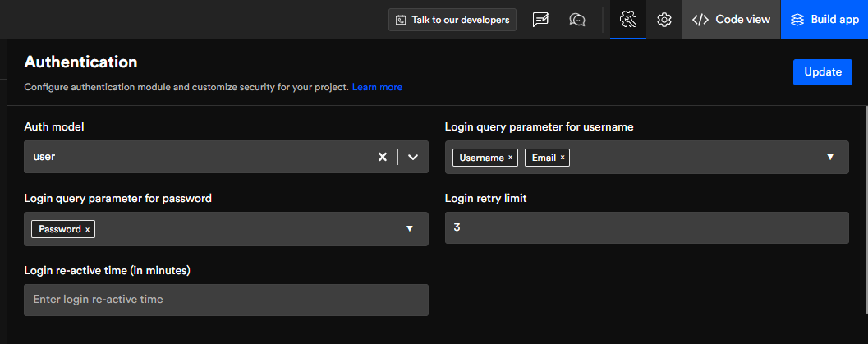Image resolution: width=868 pixels, height=344 pixels.
Task: Select the wrench-gear configuration icon
Action: point(628,20)
